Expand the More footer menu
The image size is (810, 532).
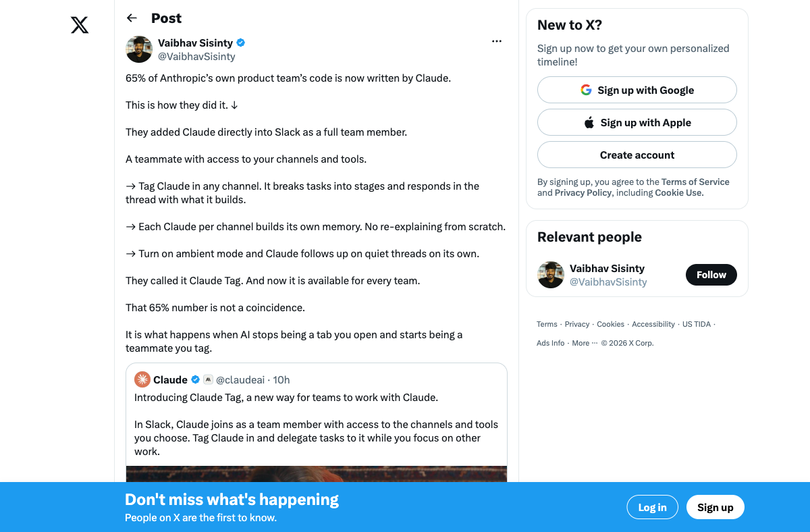click(585, 343)
